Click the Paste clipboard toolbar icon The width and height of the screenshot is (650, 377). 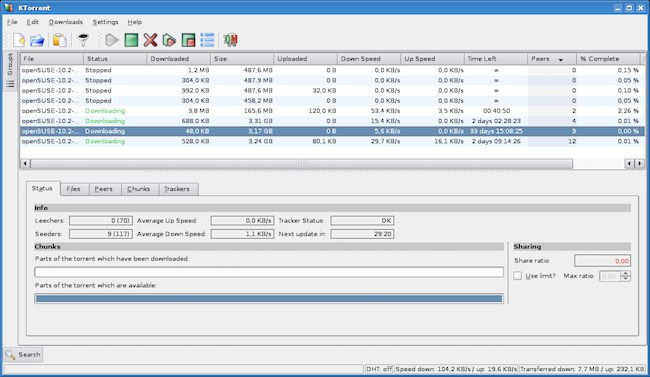click(x=59, y=40)
